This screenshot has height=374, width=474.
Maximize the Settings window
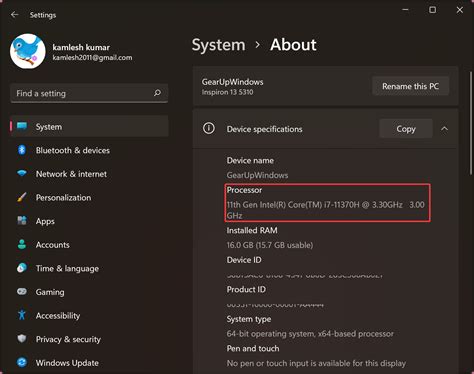point(432,10)
